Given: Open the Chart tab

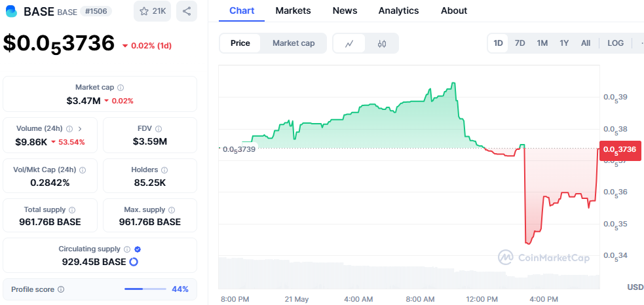Looking at the screenshot, I should pyautogui.click(x=242, y=11).
